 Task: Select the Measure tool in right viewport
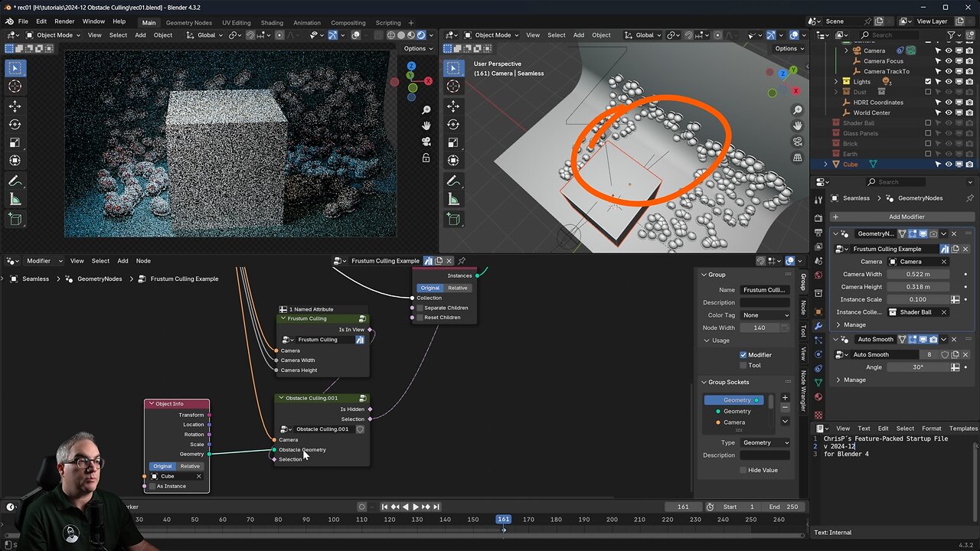coord(453,200)
